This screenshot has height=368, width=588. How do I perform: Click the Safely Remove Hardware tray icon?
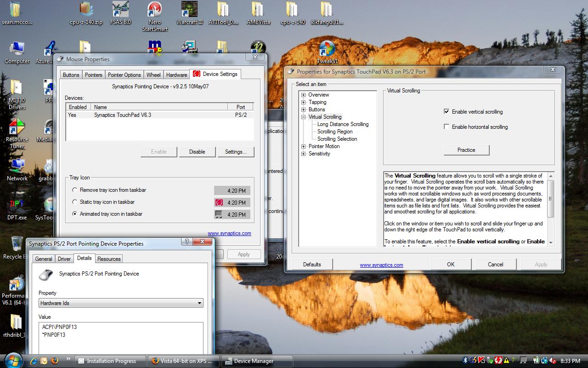(491, 361)
